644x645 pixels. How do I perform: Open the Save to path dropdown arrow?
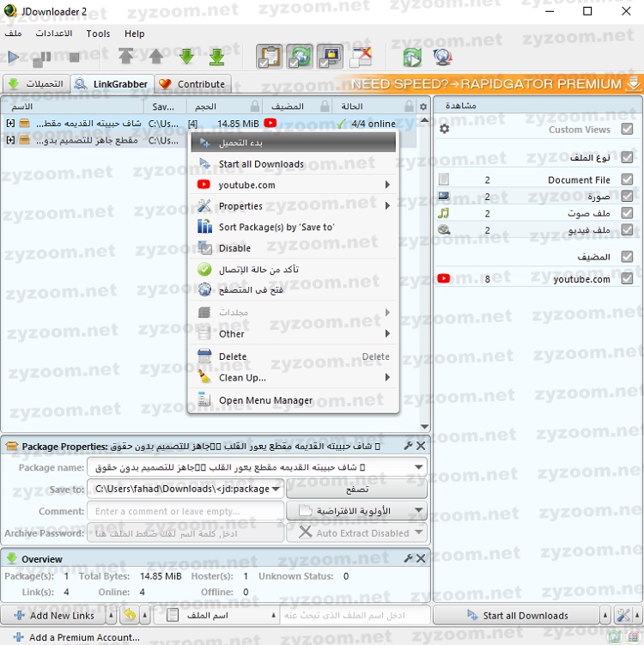[x=276, y=489]
